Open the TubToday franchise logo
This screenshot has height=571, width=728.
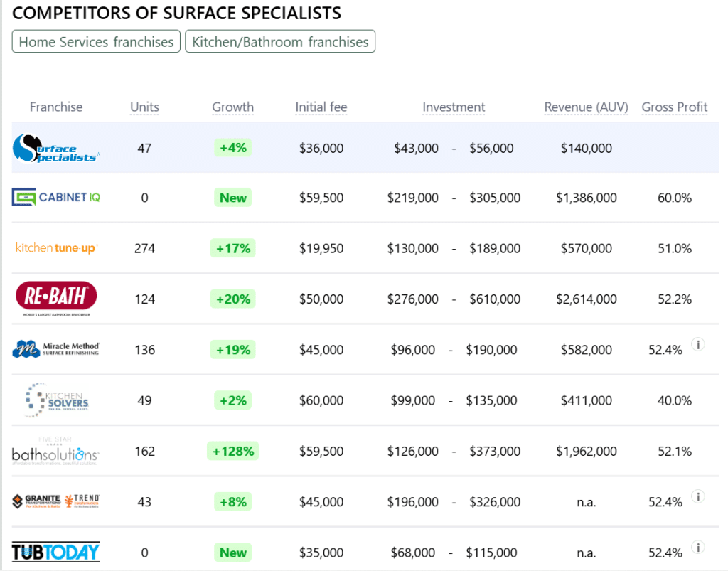pyautogui.click(x=55, y=552)
